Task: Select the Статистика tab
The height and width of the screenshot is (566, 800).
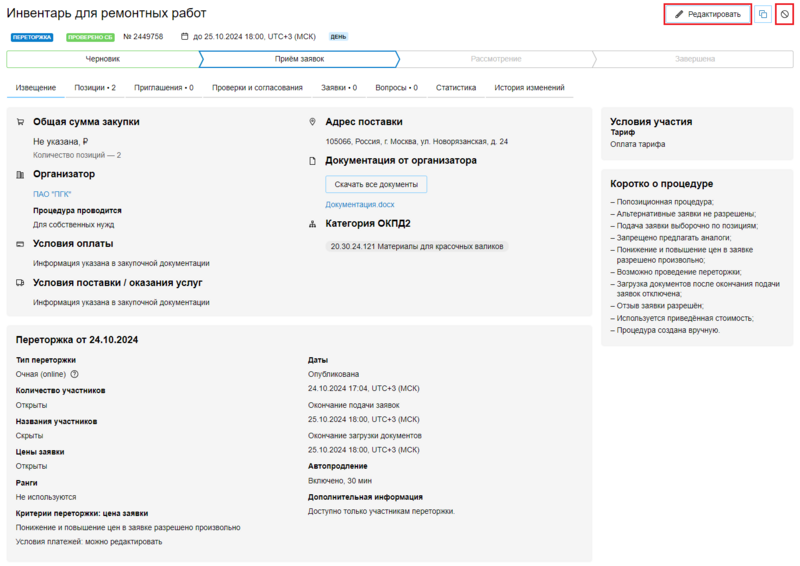Action: point(455,88)
